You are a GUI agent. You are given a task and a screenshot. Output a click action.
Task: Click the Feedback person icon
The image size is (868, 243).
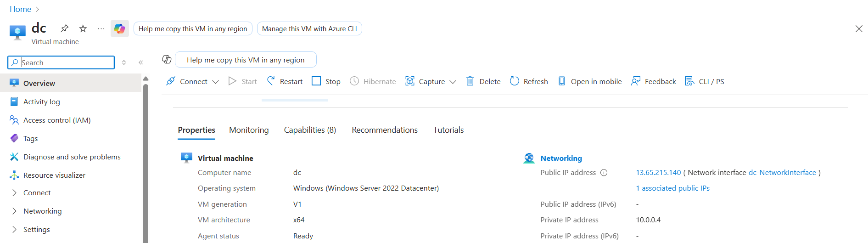[x=636, y=81]
